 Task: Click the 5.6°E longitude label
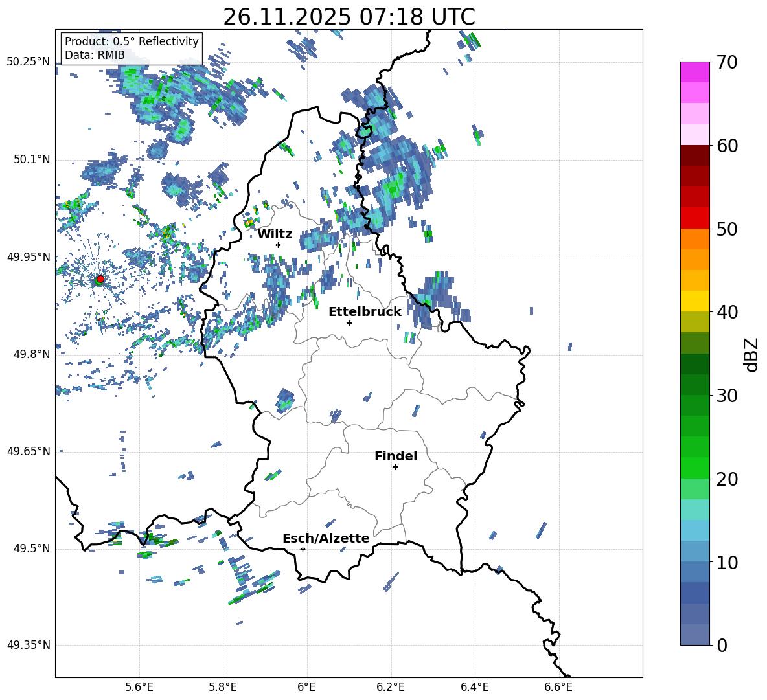tap(139, 687)
